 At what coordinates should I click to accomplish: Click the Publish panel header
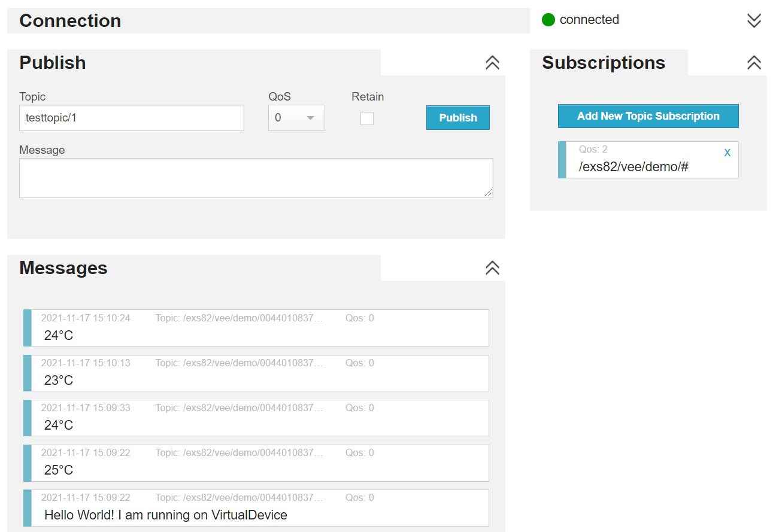tap(194, 63)
